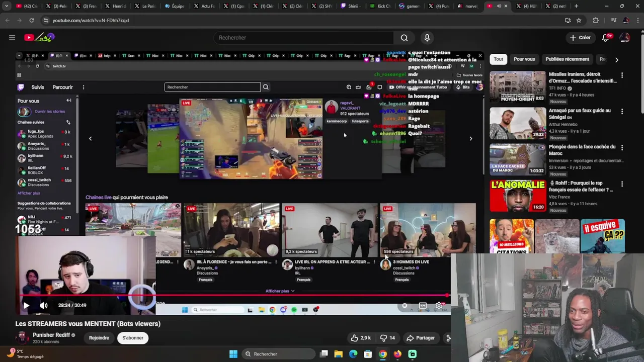The width and height of the screenshot is (644, 362).
Task: Click the Rejoindre button
Action: [99, 338]
